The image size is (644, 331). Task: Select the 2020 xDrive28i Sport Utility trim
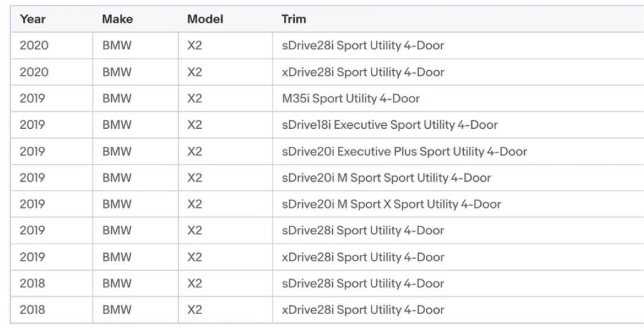pyautogui.click(x=363, y=72)
